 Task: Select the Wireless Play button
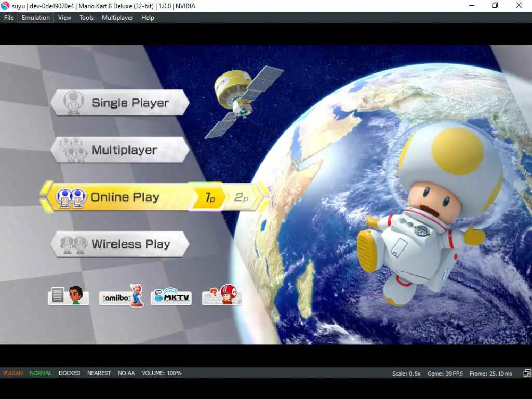click(x=120, y=244)
